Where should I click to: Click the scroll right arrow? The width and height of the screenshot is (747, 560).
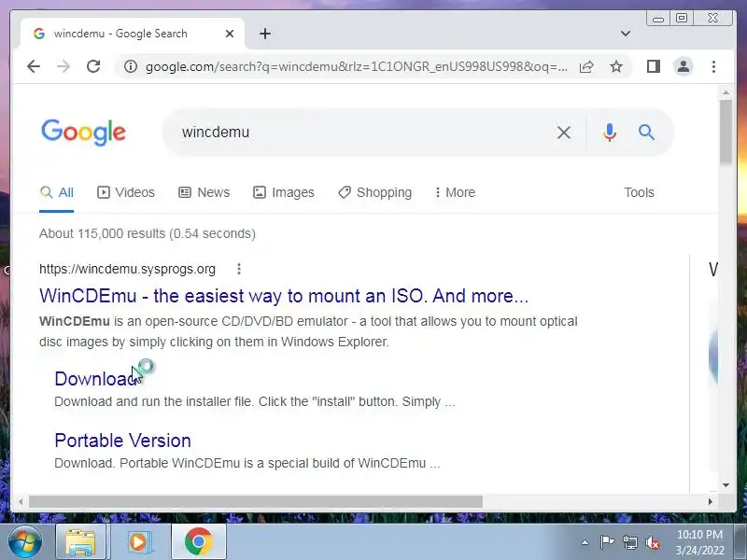[x=711, y=501]
